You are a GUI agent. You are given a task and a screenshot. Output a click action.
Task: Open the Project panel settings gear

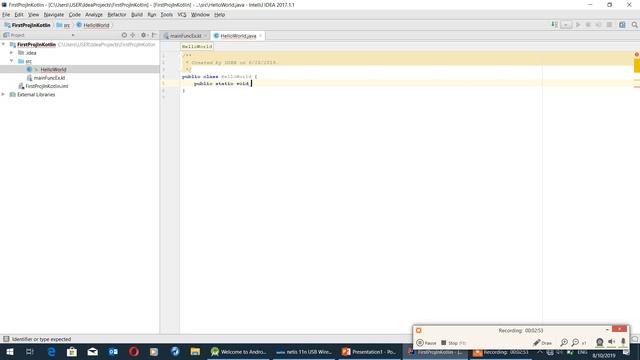point(144,35)
